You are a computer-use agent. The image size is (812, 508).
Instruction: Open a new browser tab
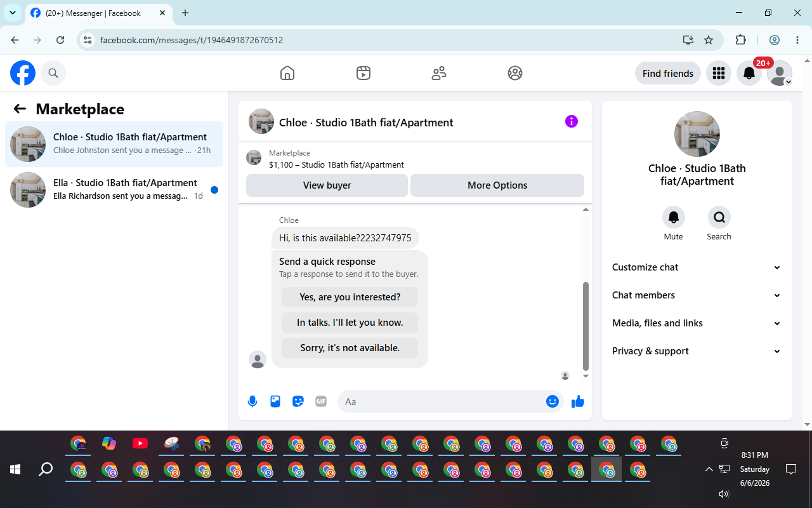coord(185,13)
